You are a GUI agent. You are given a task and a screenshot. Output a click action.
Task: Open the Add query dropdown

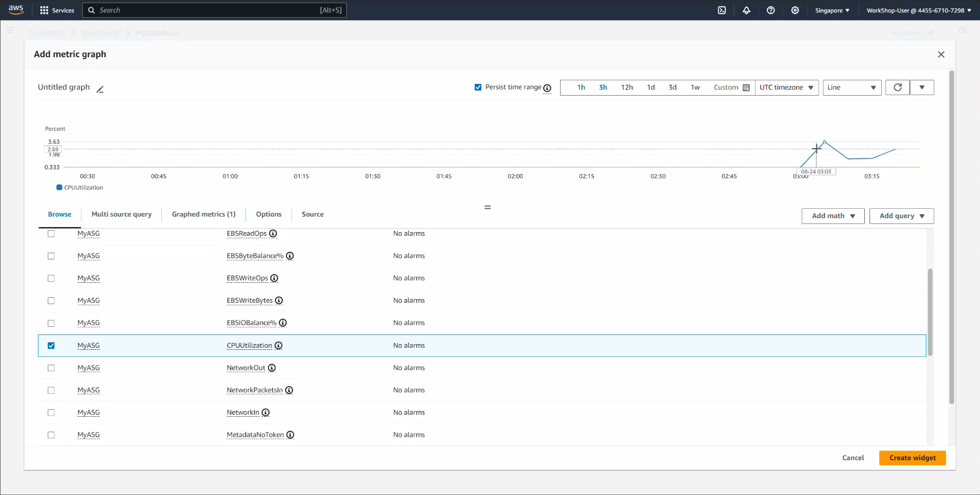pos(902,216)
